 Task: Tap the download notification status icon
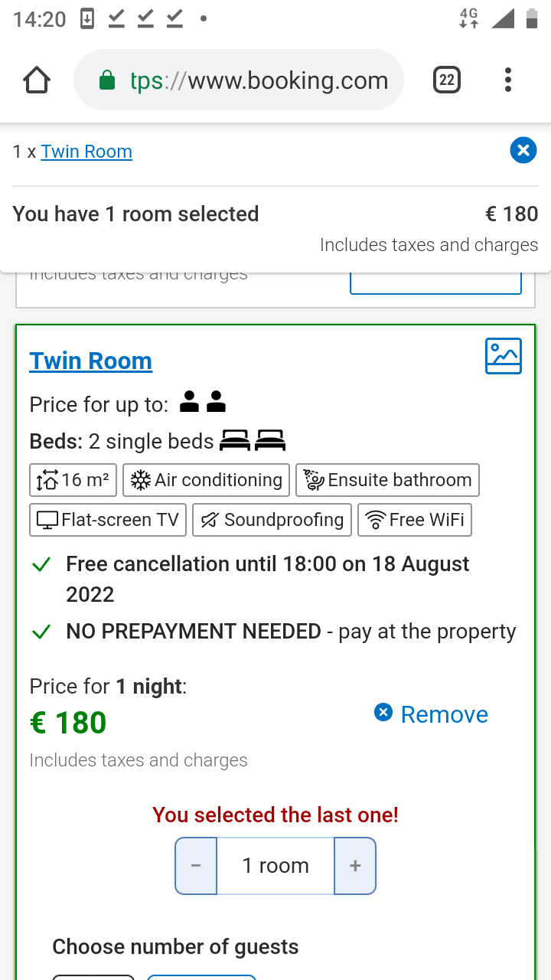87,19
